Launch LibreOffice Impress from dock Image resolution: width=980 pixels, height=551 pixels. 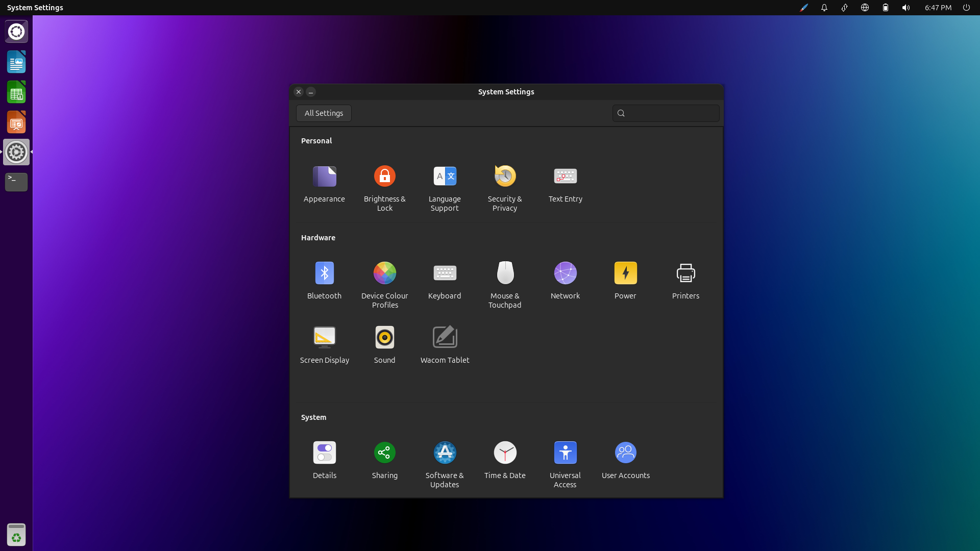tap(16, 122)
